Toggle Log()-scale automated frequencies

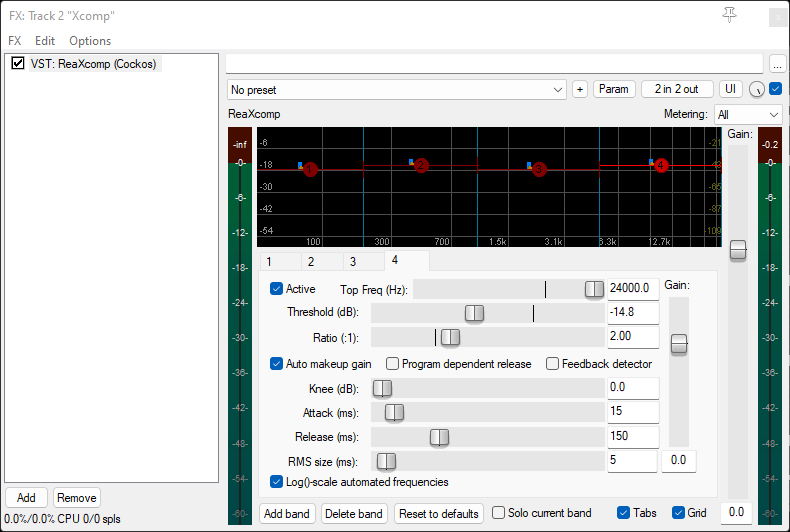tap(276, 482)
